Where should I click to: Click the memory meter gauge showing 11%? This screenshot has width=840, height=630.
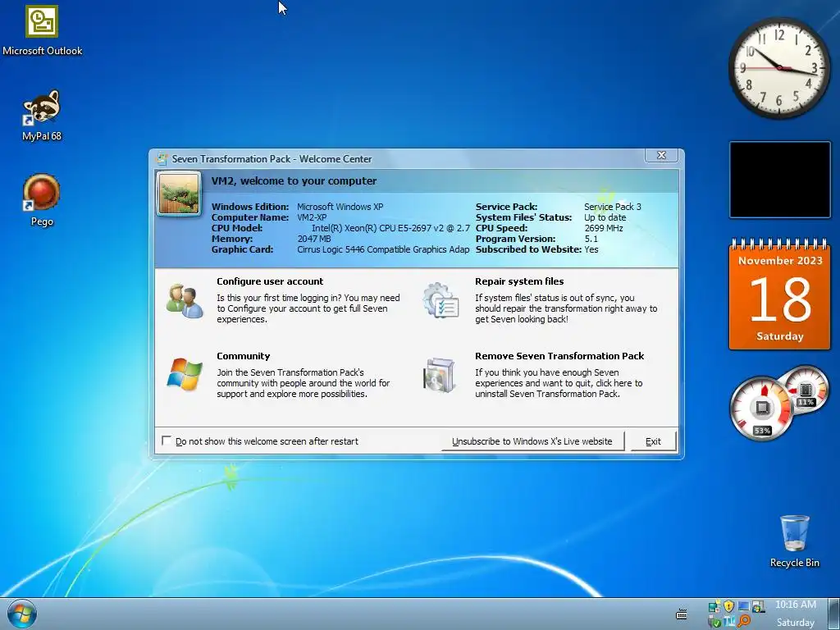pyautogui.click(x=806, y=390)
